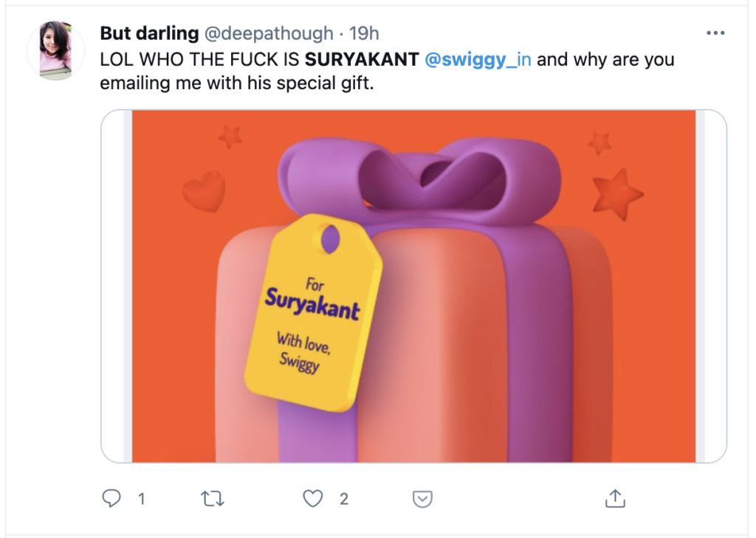
Task: Click the reply count number 1
Action: point(141,500)
